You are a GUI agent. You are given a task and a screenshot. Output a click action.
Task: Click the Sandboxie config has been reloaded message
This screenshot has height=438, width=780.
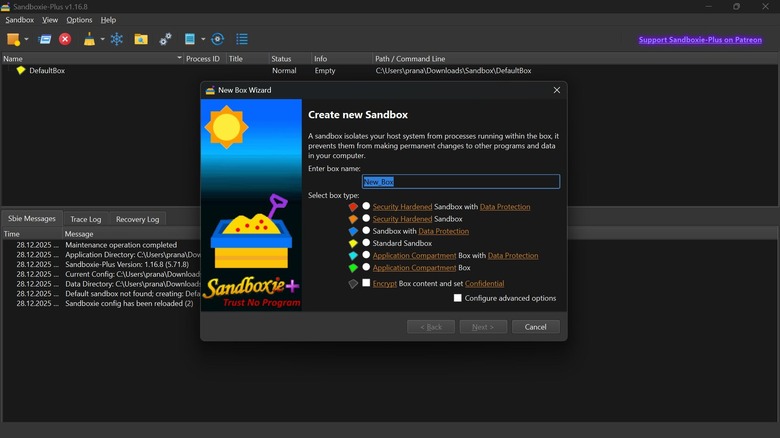[129, 304]
